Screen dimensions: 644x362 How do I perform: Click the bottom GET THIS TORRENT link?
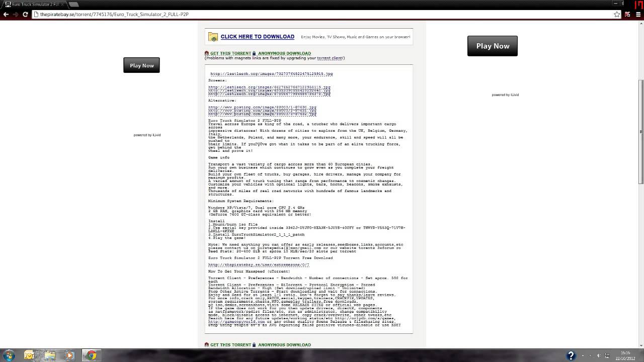pos(230,345)
